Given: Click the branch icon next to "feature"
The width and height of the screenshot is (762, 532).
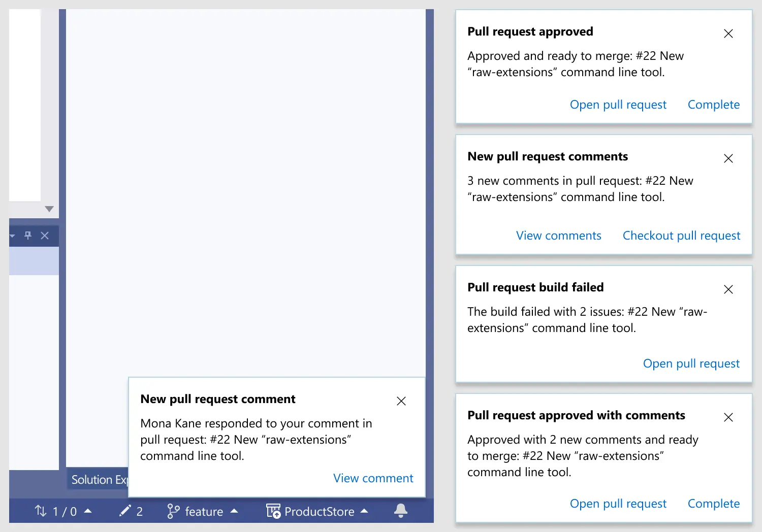Looking at the screenshot, I should tap(173, 511).
